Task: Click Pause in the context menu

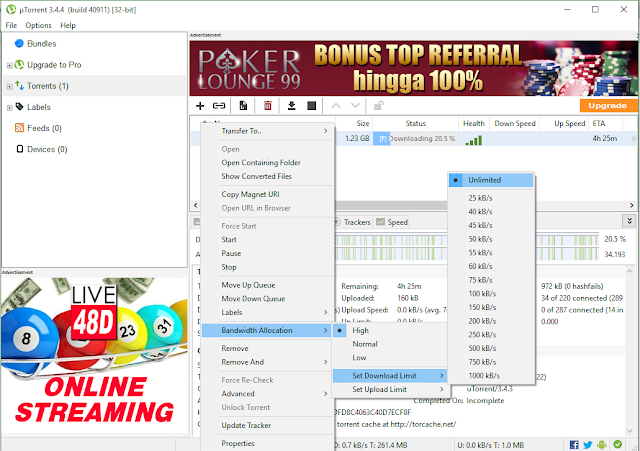Action: tap(268, 253)
